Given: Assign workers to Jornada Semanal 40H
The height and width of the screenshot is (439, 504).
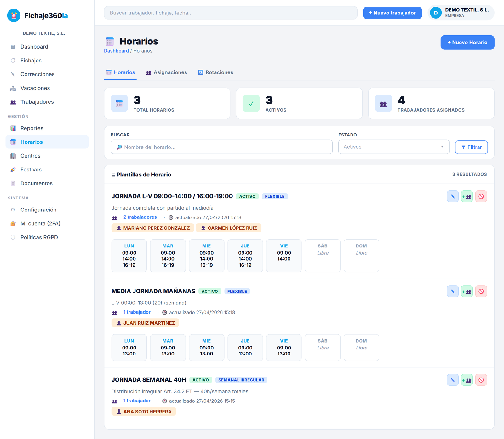Looking at the screenshot, I should [x=467, y=380].
